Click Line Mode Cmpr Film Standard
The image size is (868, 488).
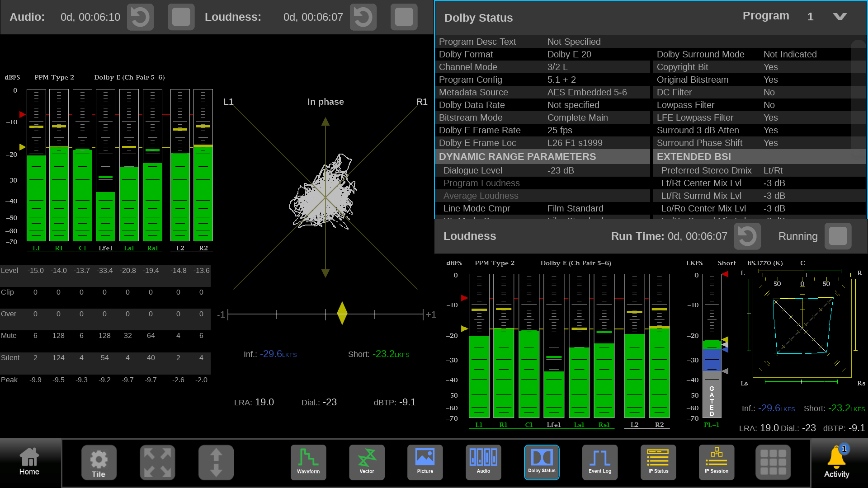pos(542,208)
